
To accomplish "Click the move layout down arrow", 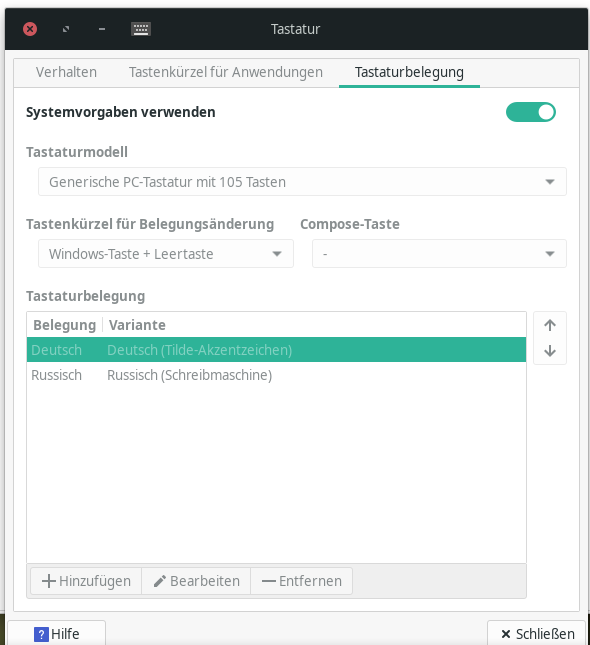I will click(550, 351).
